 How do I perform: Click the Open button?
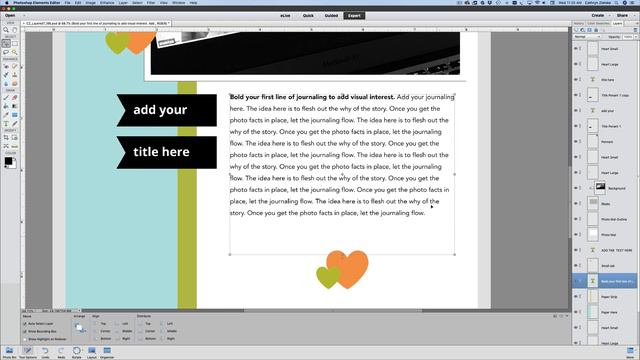10,16
